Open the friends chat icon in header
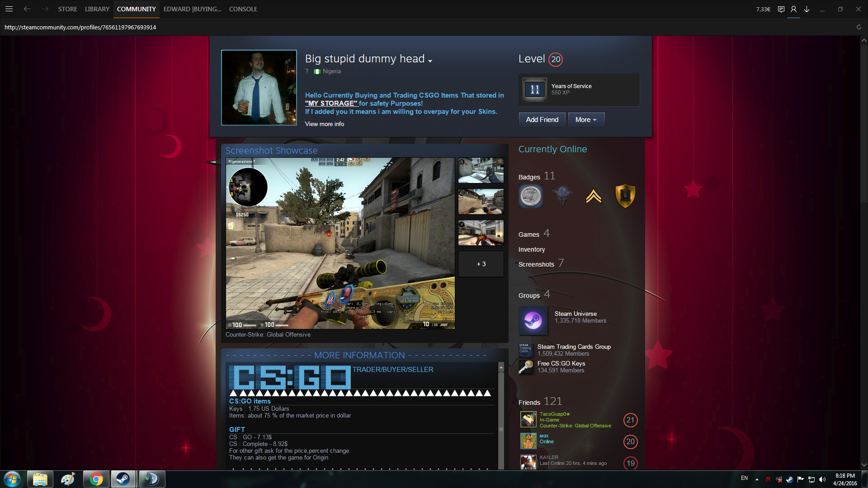The width and height of the screenshot is (868, 488). click(x=781, y=9)
